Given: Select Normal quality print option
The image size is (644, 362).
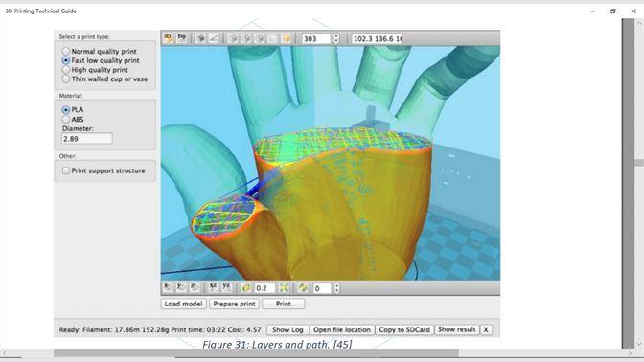Looking at the screenshot, I should tap(99, 52).
